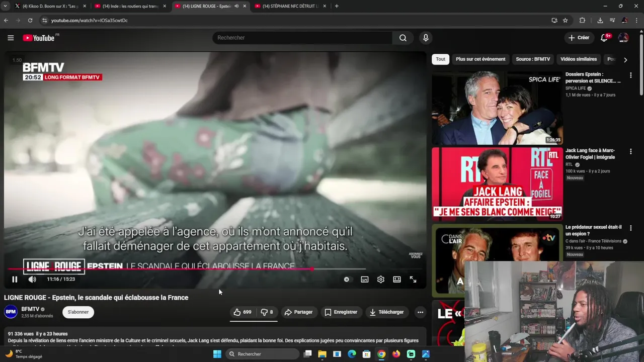Open Microsoft Edge from the taskbar
This screenshot has width=644, height=362.
click(352, 354)
